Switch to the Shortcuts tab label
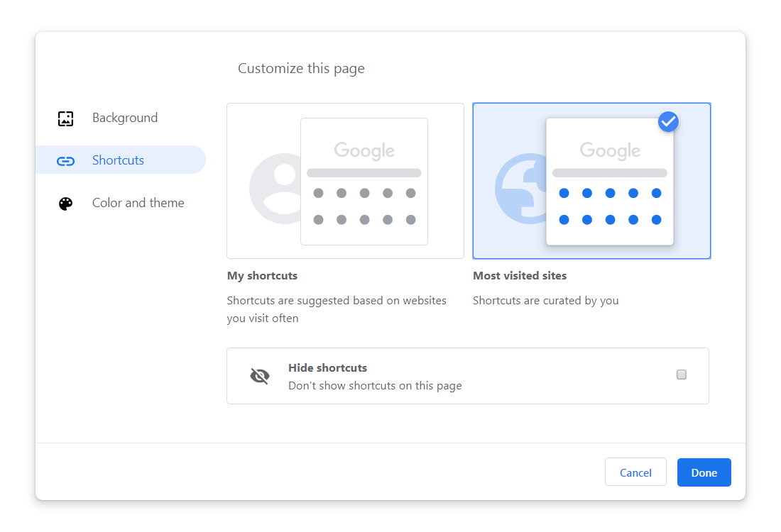 click(118, 160)
